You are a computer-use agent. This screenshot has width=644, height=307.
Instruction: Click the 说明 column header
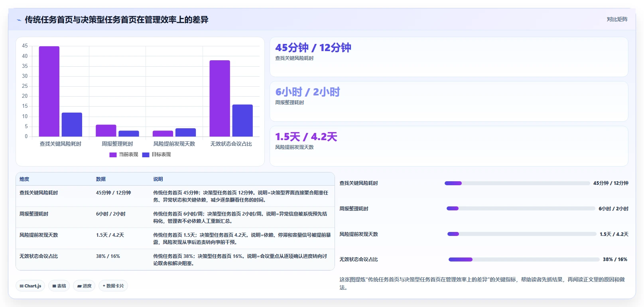tap(158, 179)
